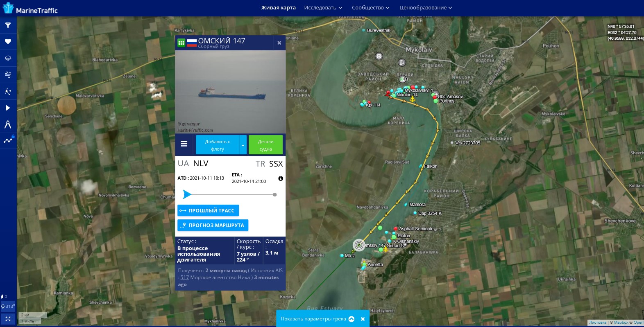This screenshot has height=327, width=644.
Task: Show the wind weather overlay icon
Action: point(8,74)
